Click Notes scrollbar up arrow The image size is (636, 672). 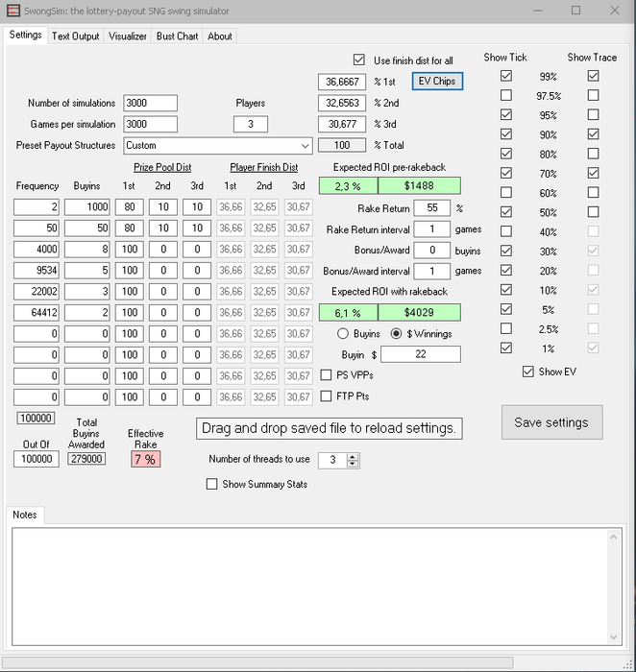(x=613, y=537)
